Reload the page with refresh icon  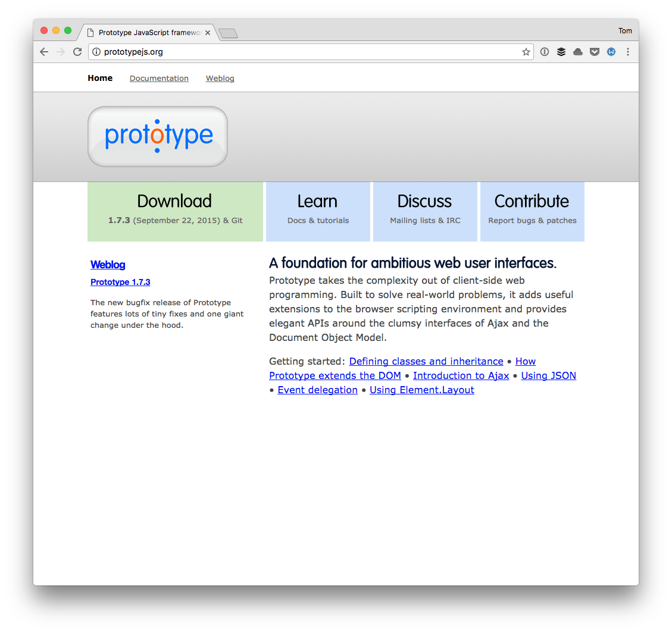[x=77, y=52]
